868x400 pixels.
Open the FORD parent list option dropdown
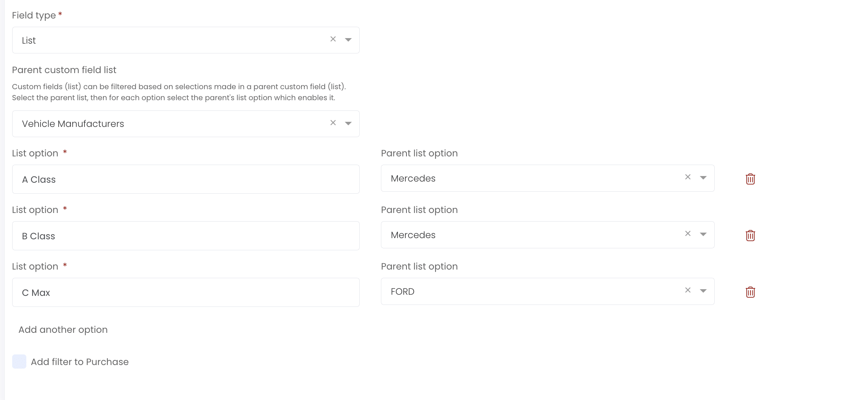[703, 291]
